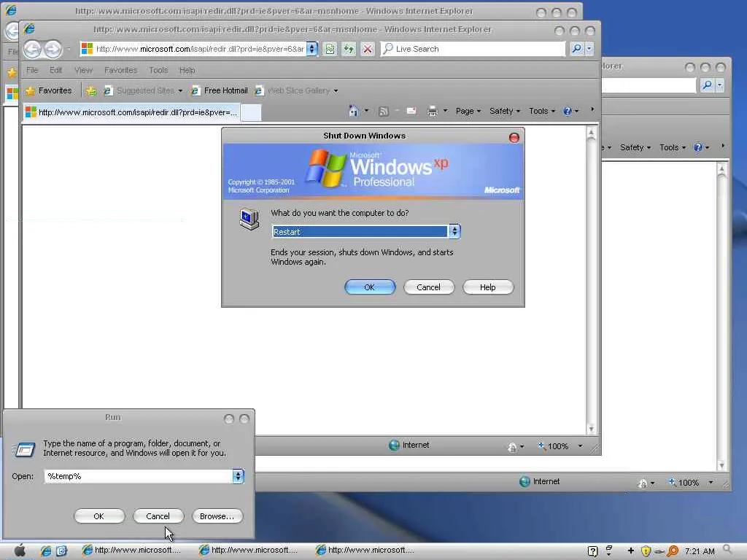Viewport: 747px width, 560px height.
Task: Click the Read Mail icon in the command bar
Action: (411, 111)
